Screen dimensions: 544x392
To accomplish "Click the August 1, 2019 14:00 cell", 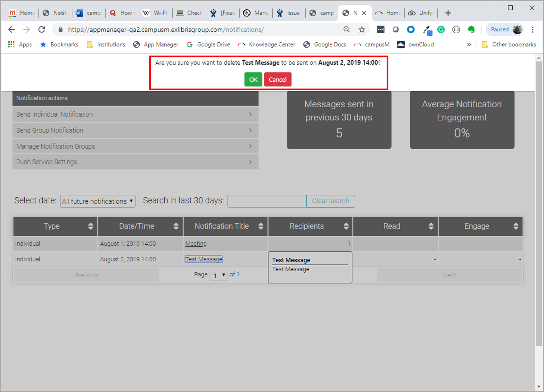I will click(140, 244).
